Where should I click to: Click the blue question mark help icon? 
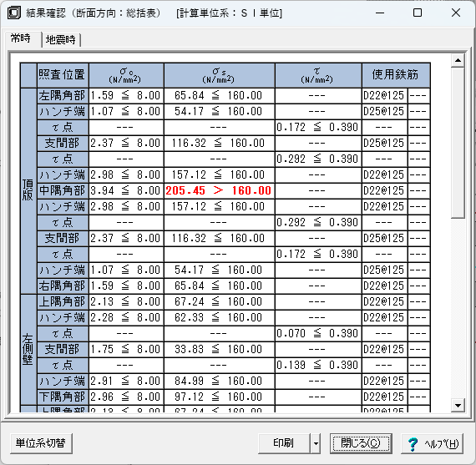pos(413,444)
